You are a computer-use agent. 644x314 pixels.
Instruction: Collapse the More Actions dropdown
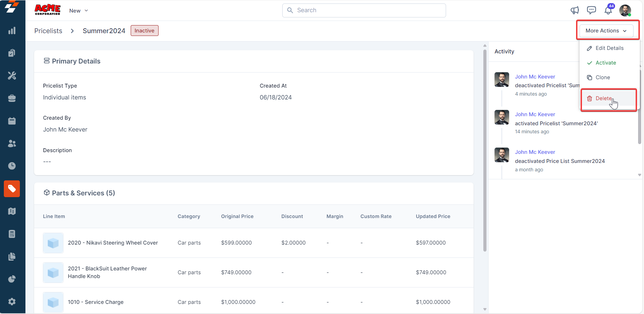click(606, 31)
